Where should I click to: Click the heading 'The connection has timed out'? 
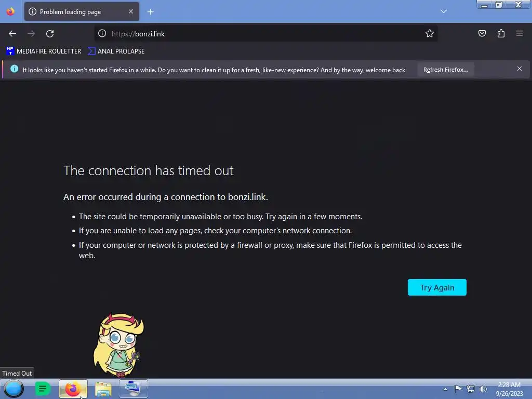pyautogui.click(x=148, y=170)
